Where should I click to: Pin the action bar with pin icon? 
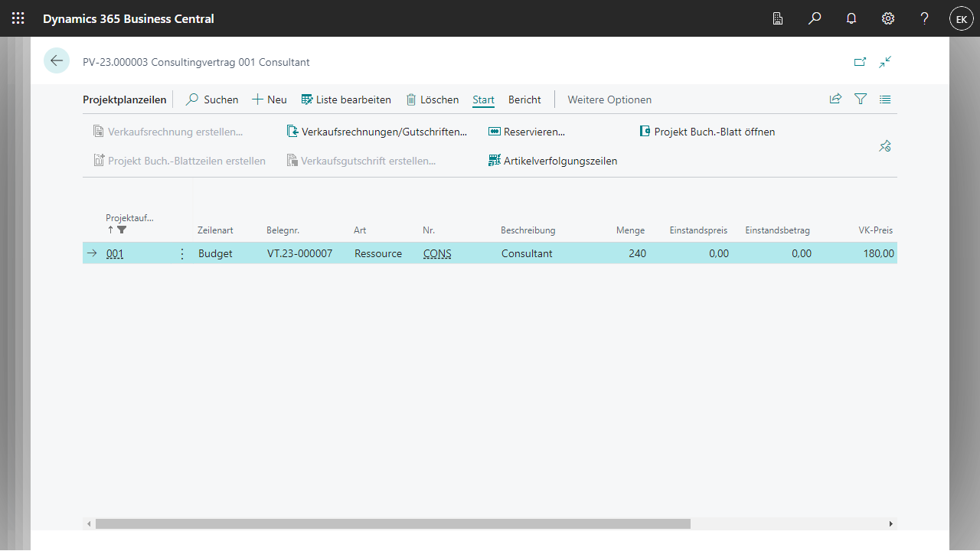tap(885, 146)
